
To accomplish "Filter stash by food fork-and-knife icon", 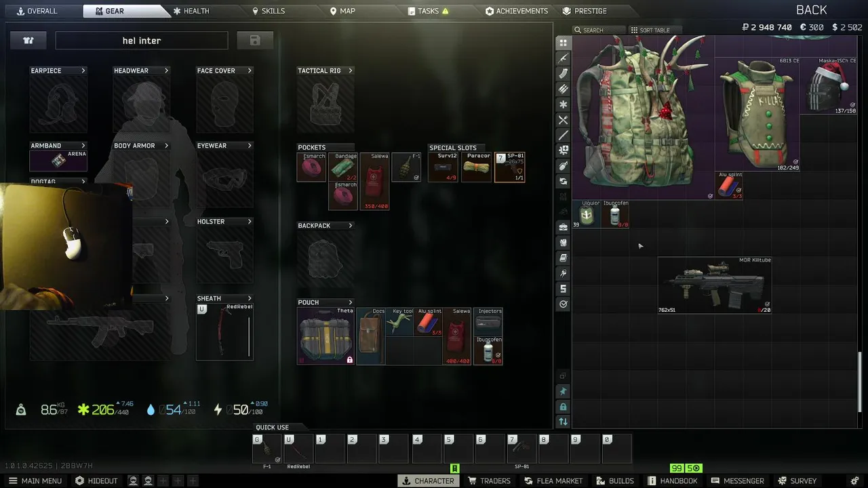I will (x=563, y=120).
